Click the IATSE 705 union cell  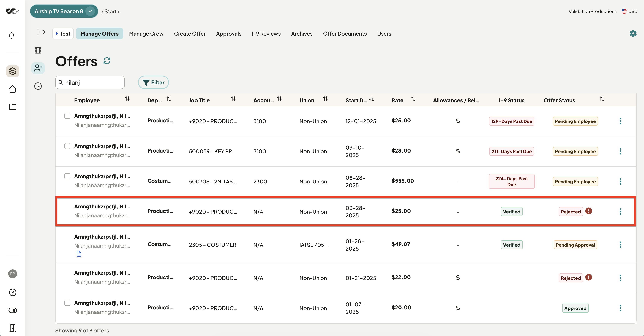[x=314, y=245]
